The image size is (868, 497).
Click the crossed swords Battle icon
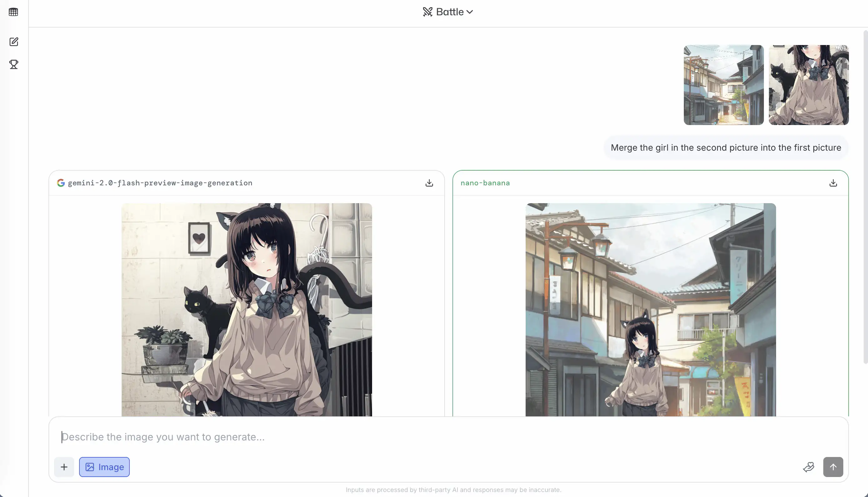coord(427,12)
